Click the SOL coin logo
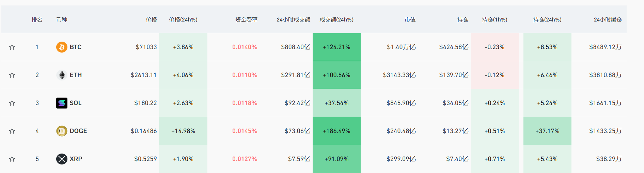This screenshot has height=173, width=644. pos(62,103)
